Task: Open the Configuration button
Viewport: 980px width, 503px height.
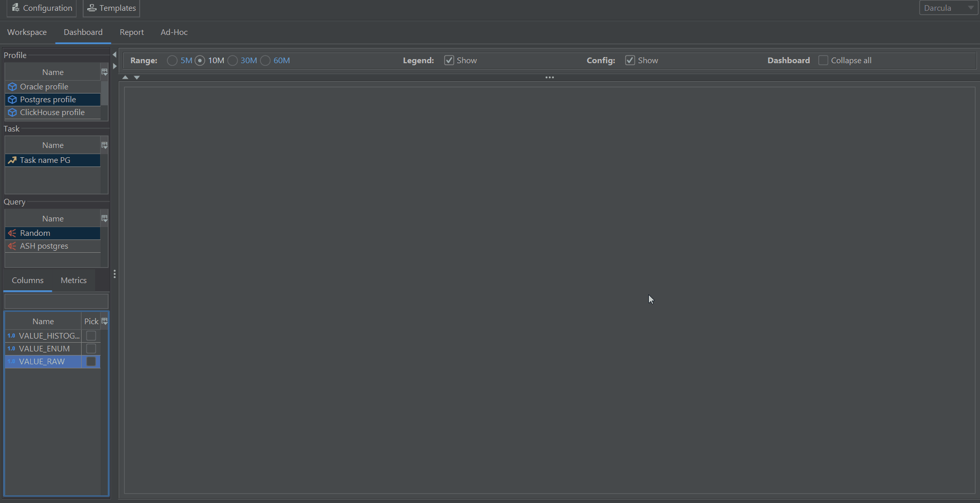Action: tap(42, 8)
